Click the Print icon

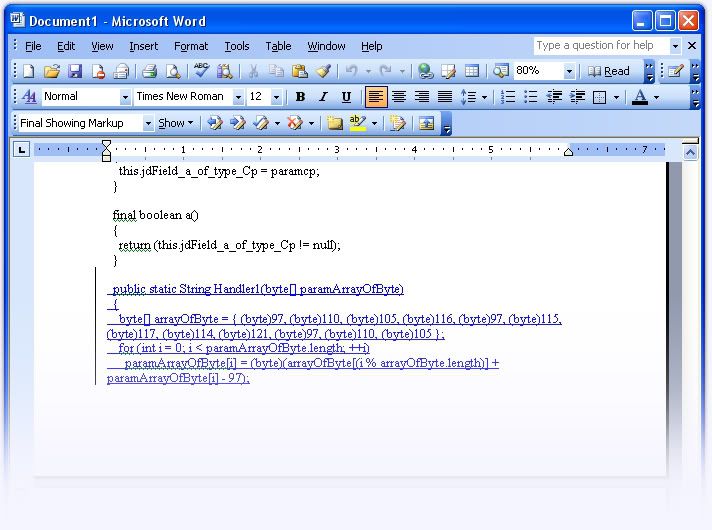coord(149,71)
